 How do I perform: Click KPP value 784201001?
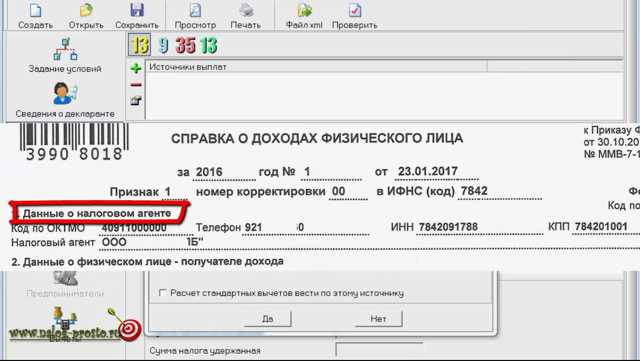601,227
